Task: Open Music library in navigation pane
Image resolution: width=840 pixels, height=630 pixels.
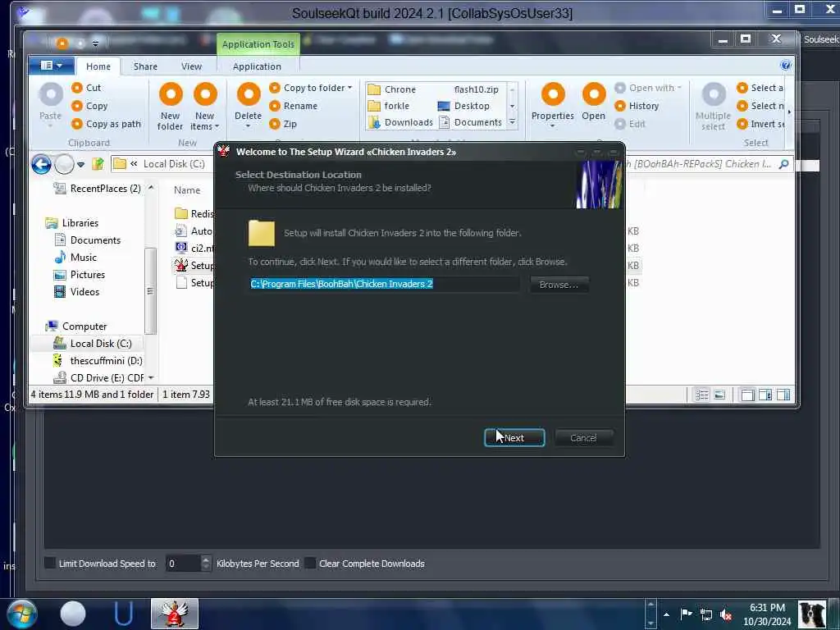Action: coord(75,257)
